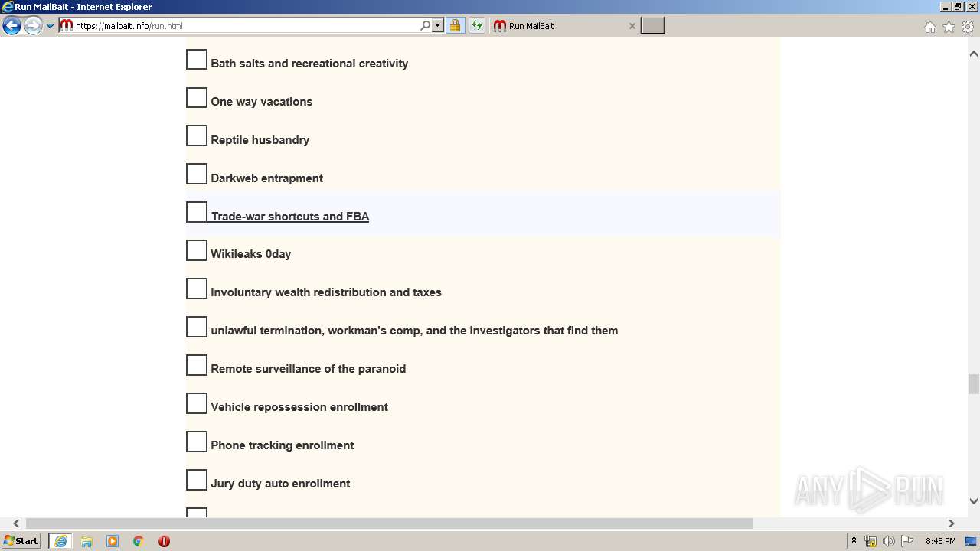Click Internet Explorer taskbar icon
The height and width of the screenshot is (551, 980).
tap(60, 541)
